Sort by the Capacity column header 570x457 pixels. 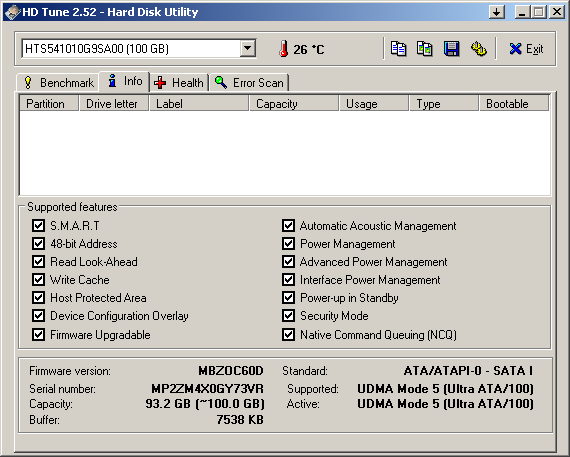294,104
